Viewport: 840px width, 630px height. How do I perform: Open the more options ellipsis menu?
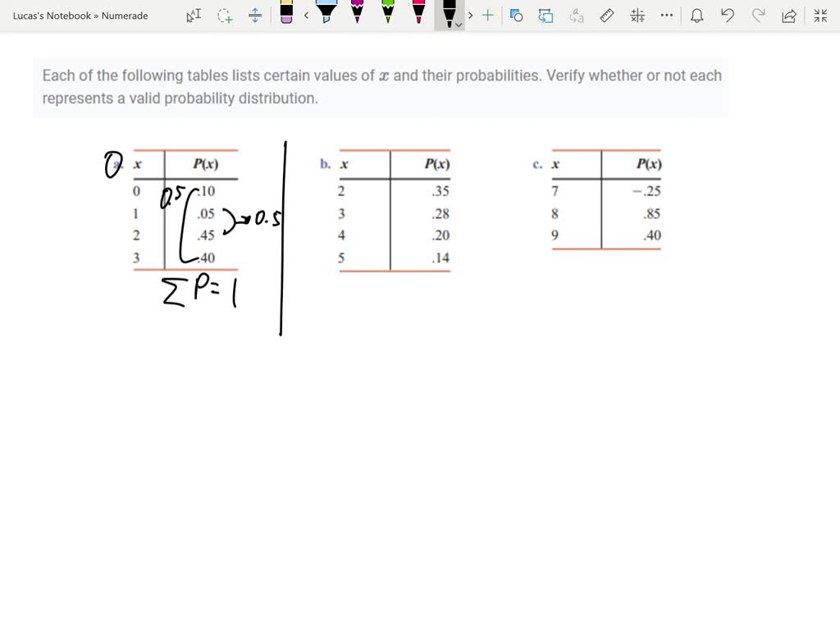point(666,16)
